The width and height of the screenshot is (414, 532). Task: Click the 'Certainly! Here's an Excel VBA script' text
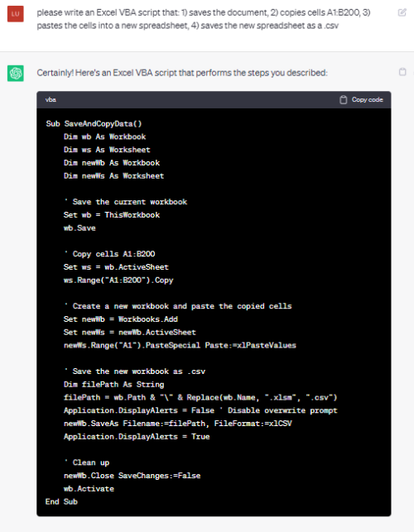[182, 73]
